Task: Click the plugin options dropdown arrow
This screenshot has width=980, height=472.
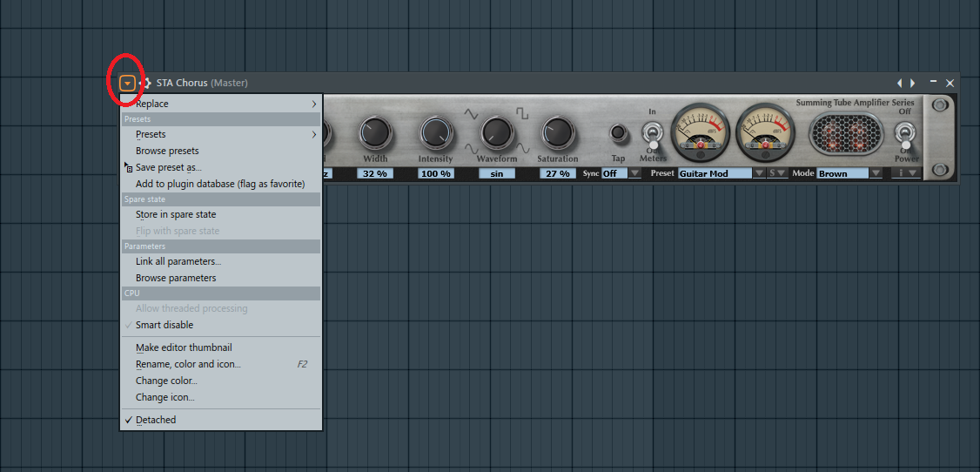Action: (x=127, y=83)
